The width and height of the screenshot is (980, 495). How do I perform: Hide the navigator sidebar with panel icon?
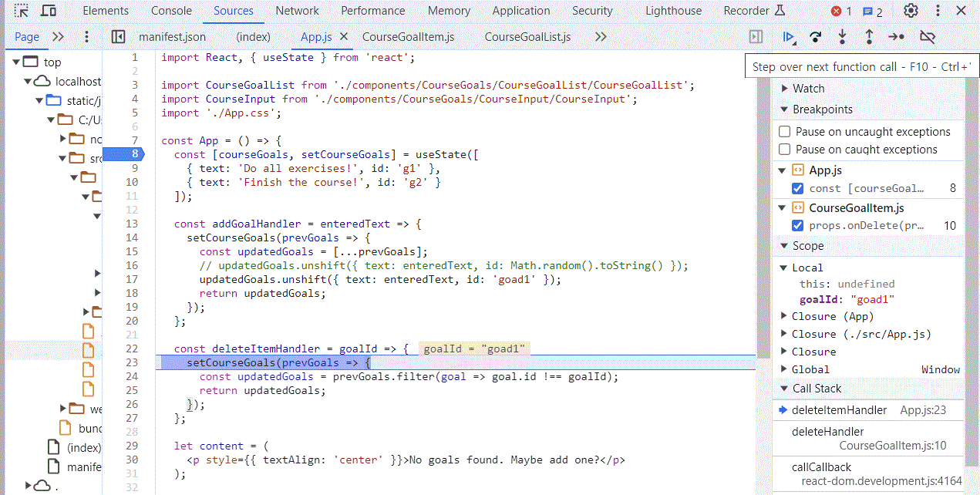point(118,37)
